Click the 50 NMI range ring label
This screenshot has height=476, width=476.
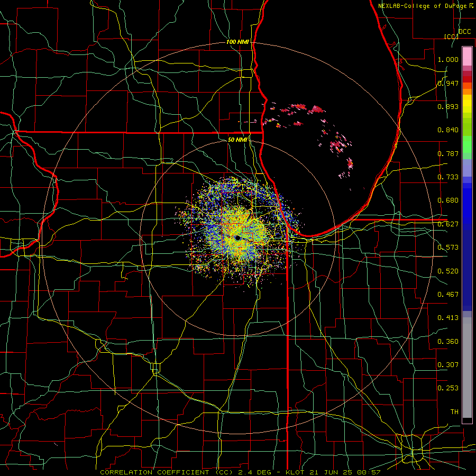237,140
